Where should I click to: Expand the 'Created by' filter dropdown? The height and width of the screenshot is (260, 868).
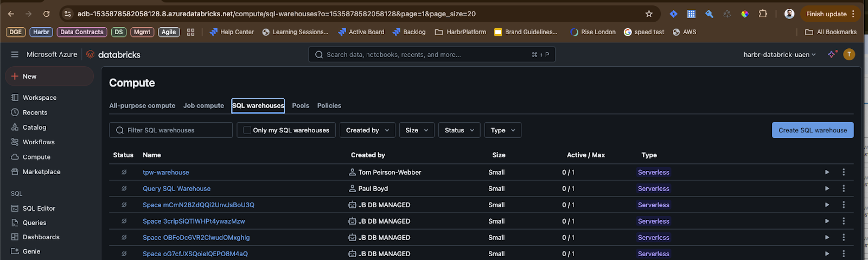pyautogui.click(x=367, y=130)
